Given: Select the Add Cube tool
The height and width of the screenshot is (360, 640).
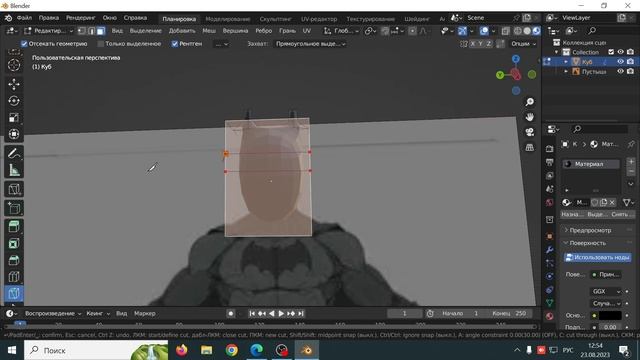Looking at the screenshot, I should pos(14,208).
